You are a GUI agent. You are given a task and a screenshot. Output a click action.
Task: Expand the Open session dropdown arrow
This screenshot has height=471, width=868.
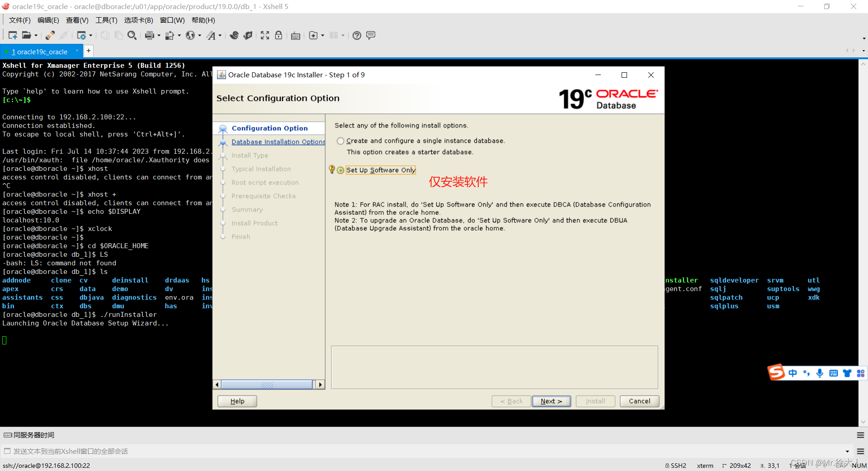(x=36, y=36)
